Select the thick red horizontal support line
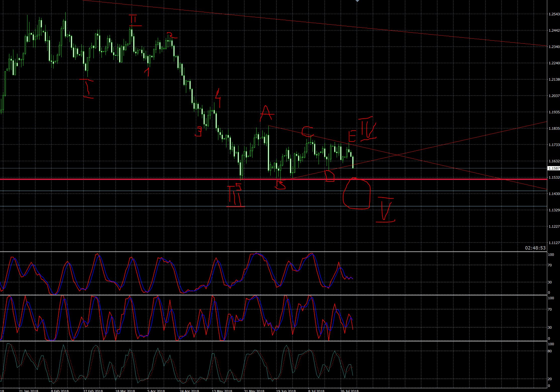Image resolution: width=560 pixels, height=392 pixels. pos(273,179)
